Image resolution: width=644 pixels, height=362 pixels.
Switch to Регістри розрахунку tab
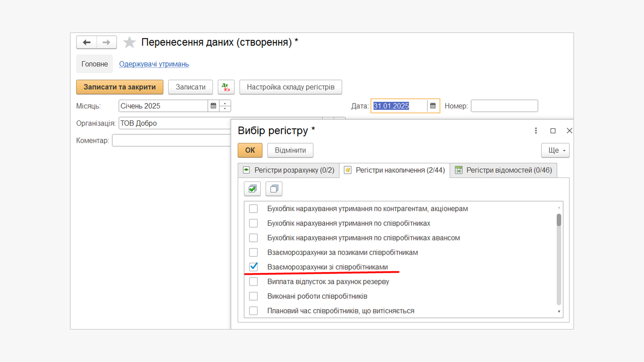tap(289, 170)
